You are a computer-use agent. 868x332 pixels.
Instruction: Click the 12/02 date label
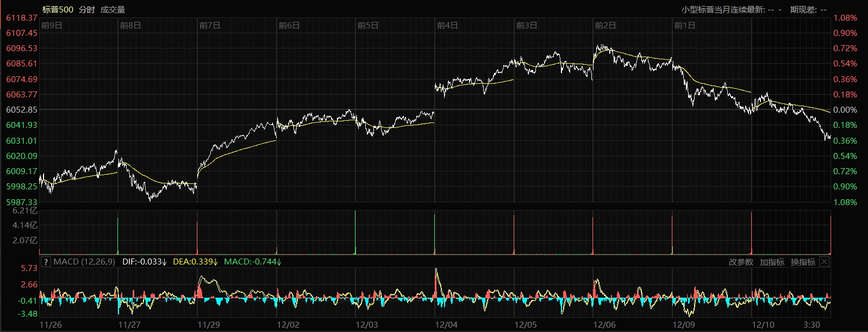pos(288,325)
